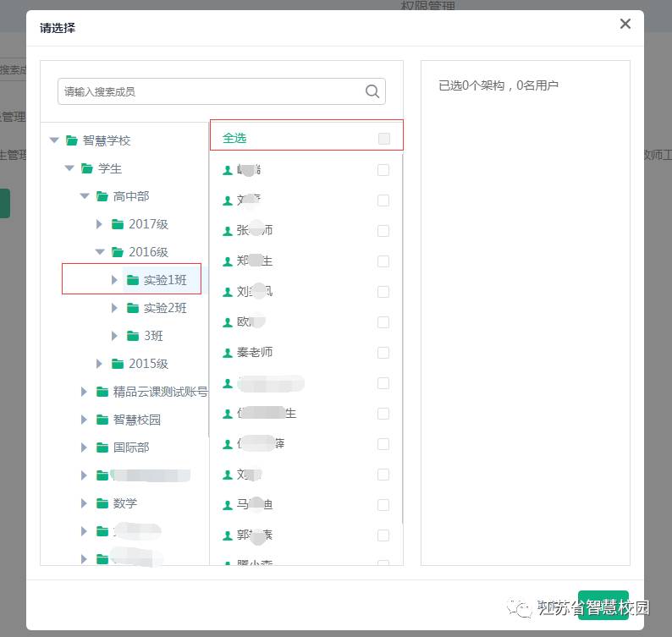Click the 实验1班 folder icon

pos(133,280)
